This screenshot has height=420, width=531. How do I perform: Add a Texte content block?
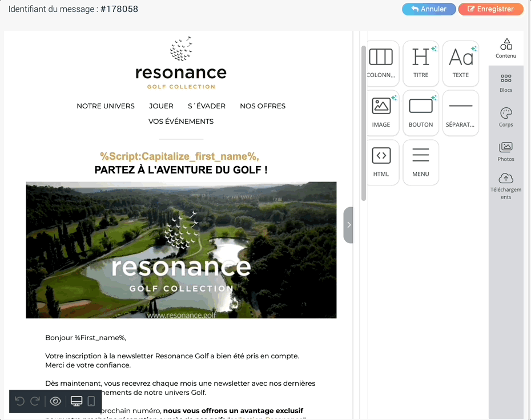[461, 63]
